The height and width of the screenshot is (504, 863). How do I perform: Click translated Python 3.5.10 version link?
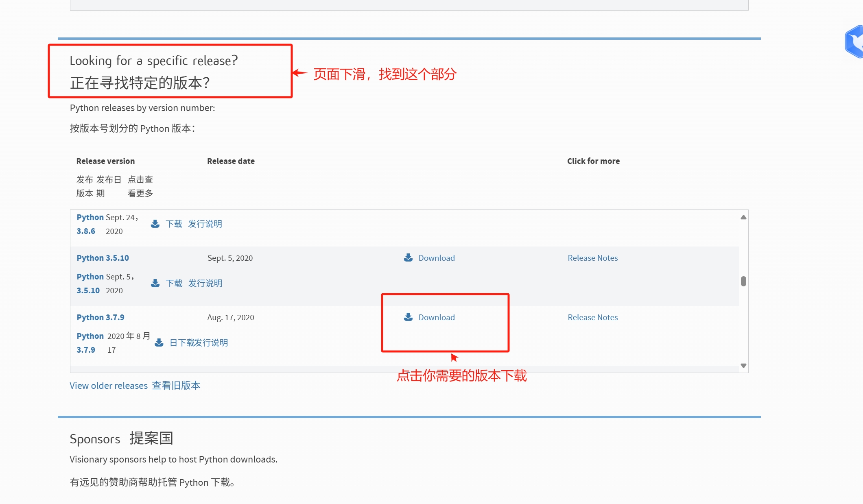pos(90,284)
